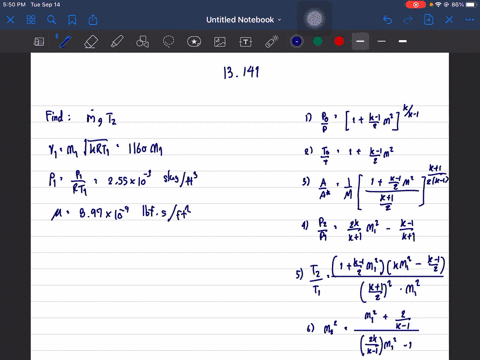480x360 pixels.
Task: Close the notebook with the X icon
Action: coord(10,20)
